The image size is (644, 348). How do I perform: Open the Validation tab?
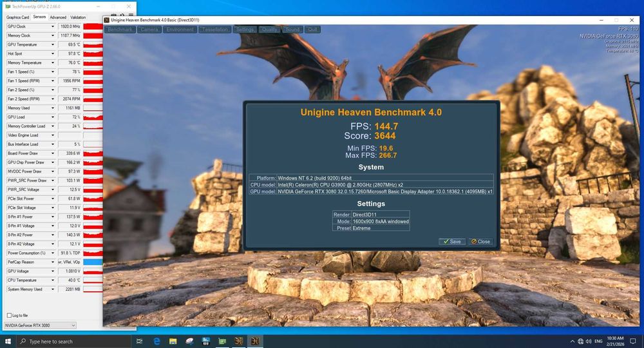[78, 17]
